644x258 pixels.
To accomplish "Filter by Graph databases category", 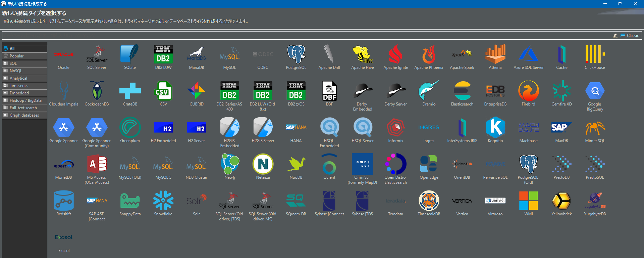I will click(24, 115).
